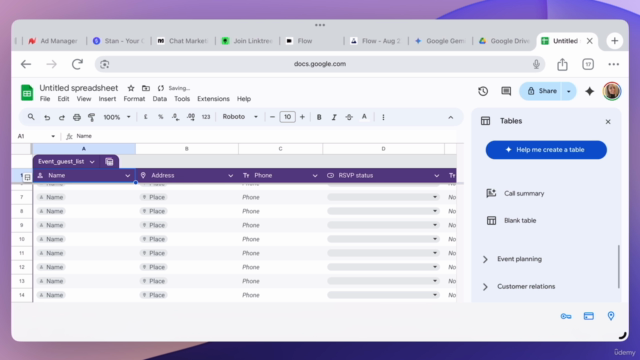
Task: Reload the browser page
Action: pos(77,64)
